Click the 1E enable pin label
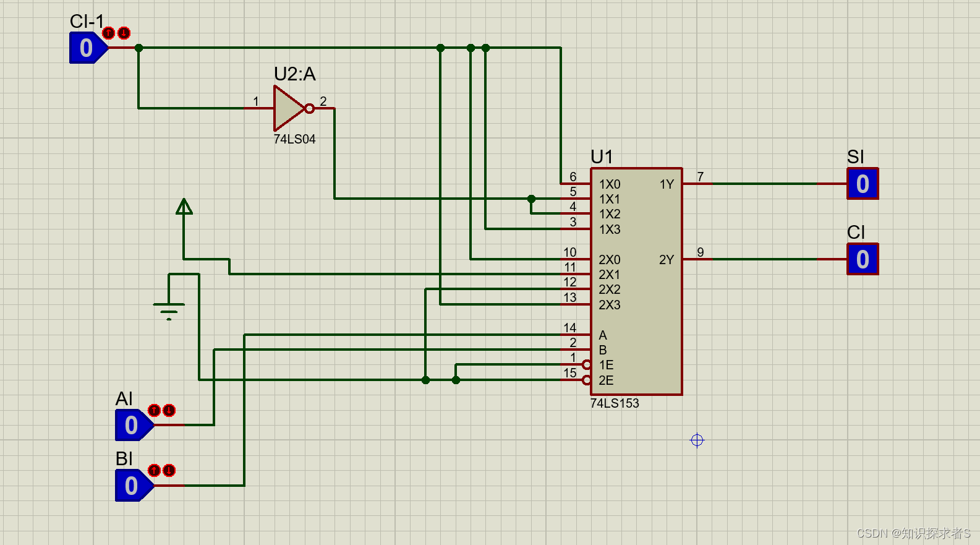The height and width of the screenshot is (545, 980). click(606, 365)
